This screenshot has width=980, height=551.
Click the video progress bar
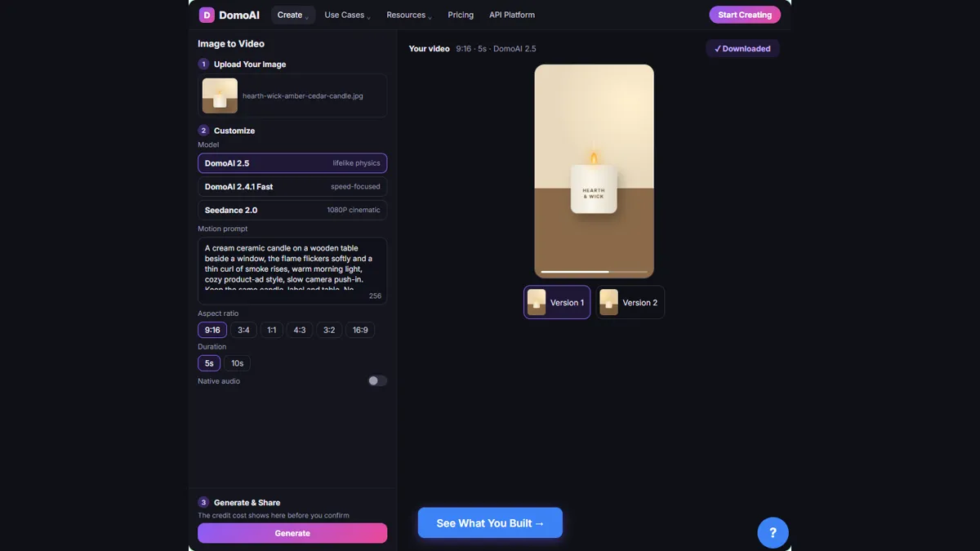[x=594, y=272]
